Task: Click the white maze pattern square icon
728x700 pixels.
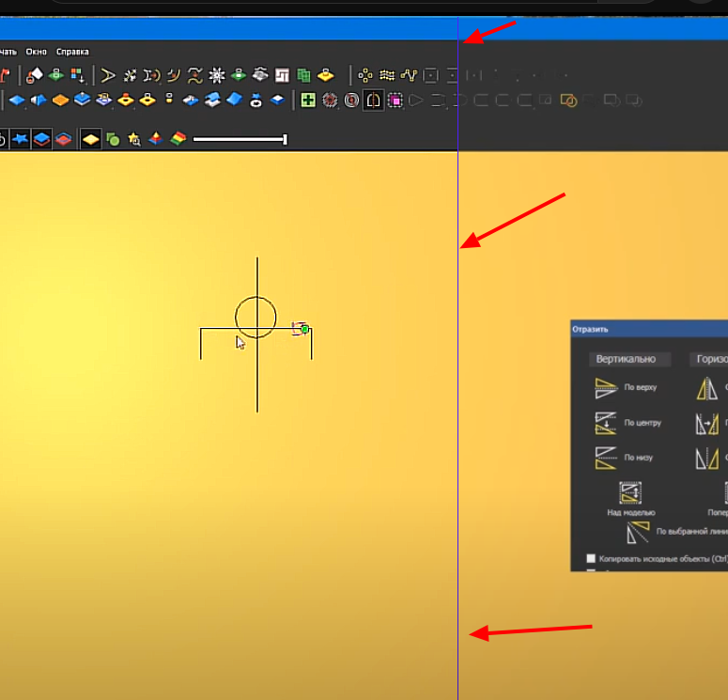Action: coord(282,75)
